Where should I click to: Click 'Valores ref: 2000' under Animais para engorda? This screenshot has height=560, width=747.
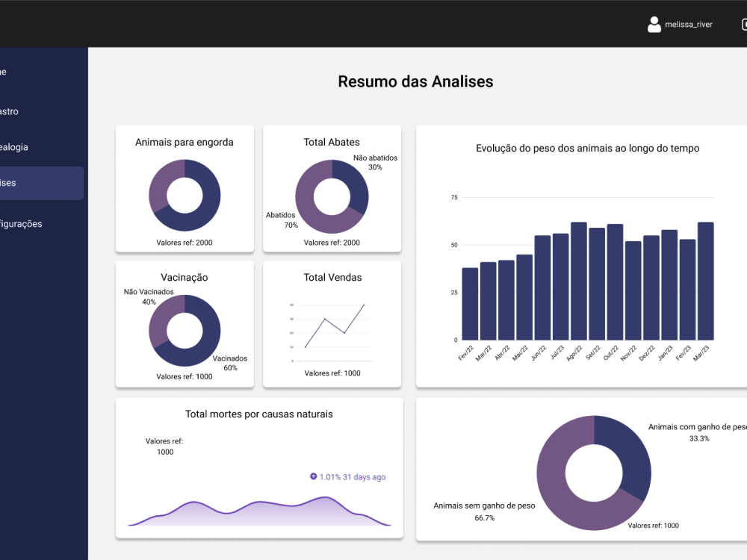(x=185, y=243)
